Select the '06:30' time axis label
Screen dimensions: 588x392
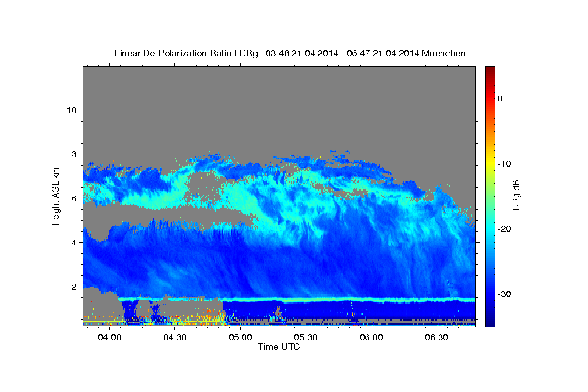pyautogui.click(x=437, y=338)
